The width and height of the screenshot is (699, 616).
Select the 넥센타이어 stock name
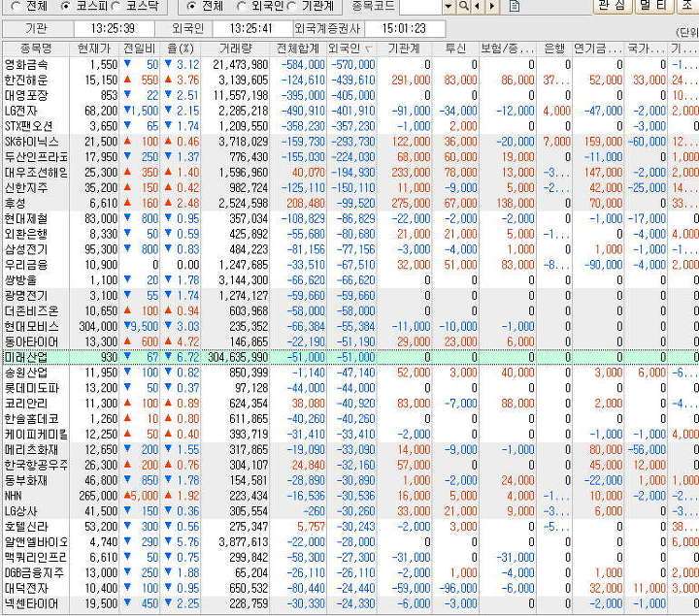pyautogui.click(x=32, y=603)
